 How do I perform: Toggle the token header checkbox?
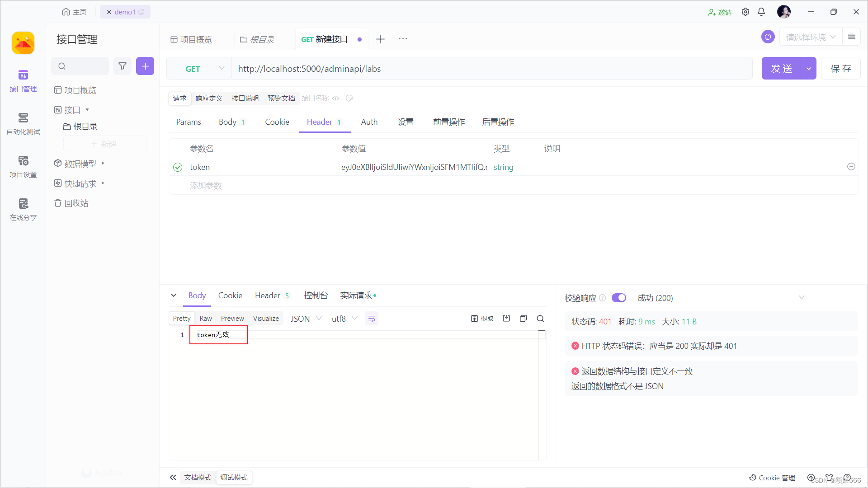tap(178, 167)
